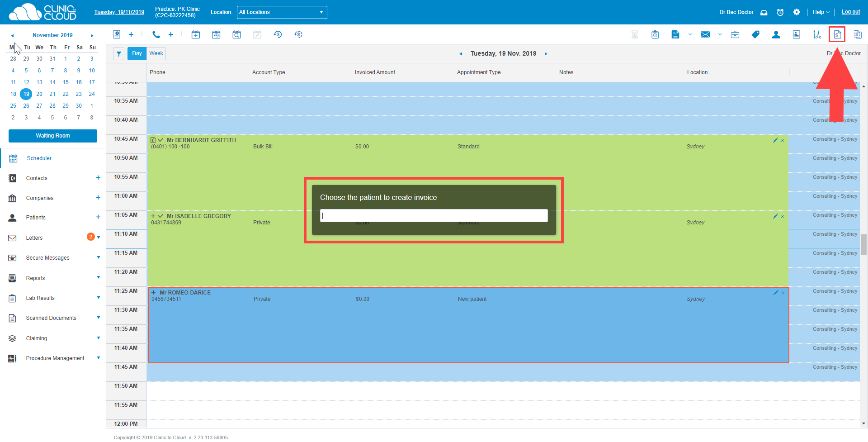Click the document page icon in the toolbar
Viewport: 868px width, 442px height.
[675, 34]
